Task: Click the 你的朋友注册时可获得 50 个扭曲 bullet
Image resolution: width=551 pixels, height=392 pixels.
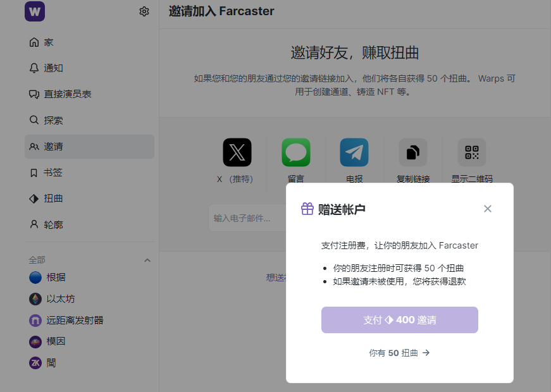Action: (399, 268)
